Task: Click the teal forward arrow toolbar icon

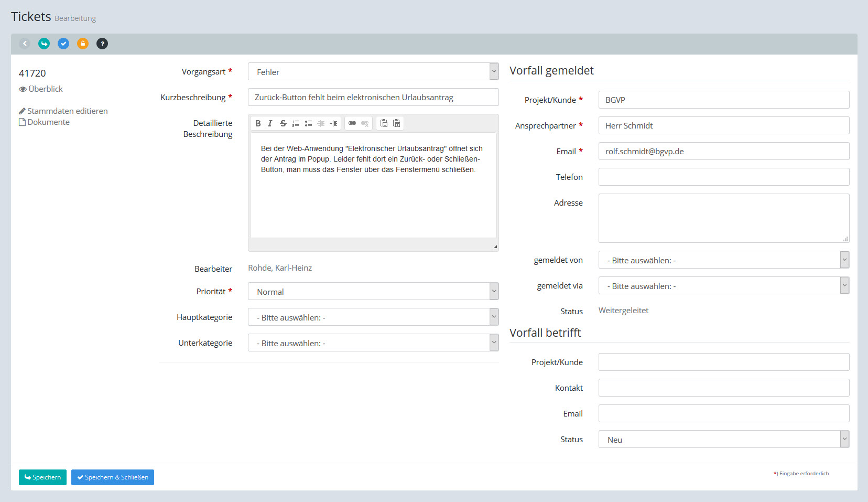Action: [x=44, y=44]
